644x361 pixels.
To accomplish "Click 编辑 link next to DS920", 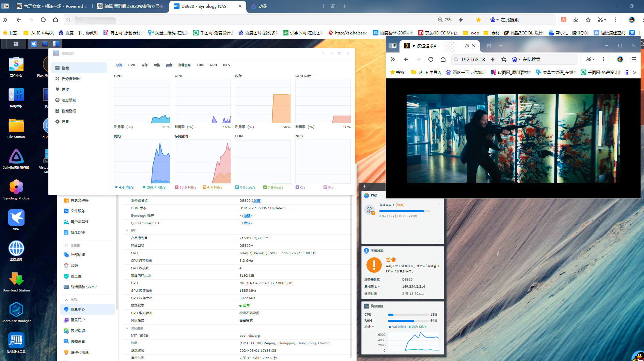I will (x=256, y=200).
